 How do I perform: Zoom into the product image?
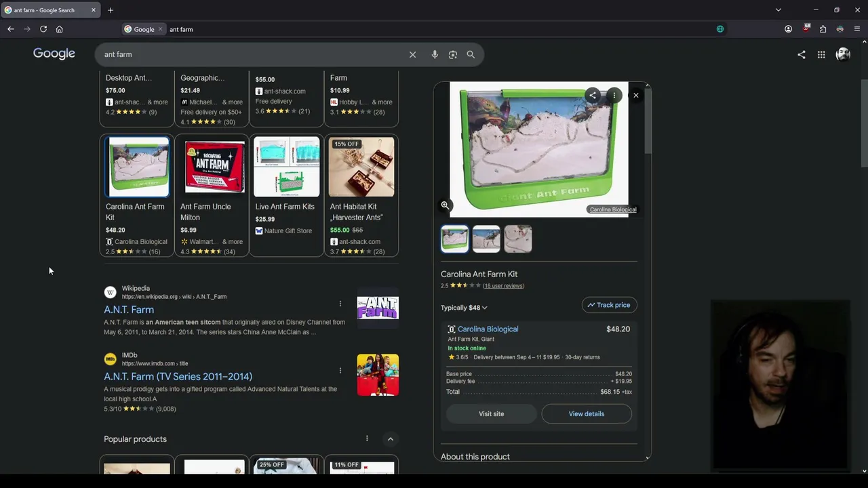(x=445, y=205)
